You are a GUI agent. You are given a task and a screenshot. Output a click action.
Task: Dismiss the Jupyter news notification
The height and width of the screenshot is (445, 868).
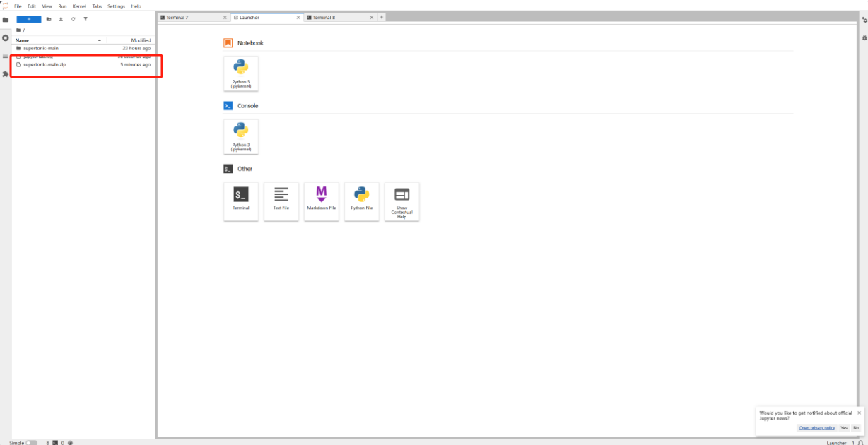pos(859,413)
